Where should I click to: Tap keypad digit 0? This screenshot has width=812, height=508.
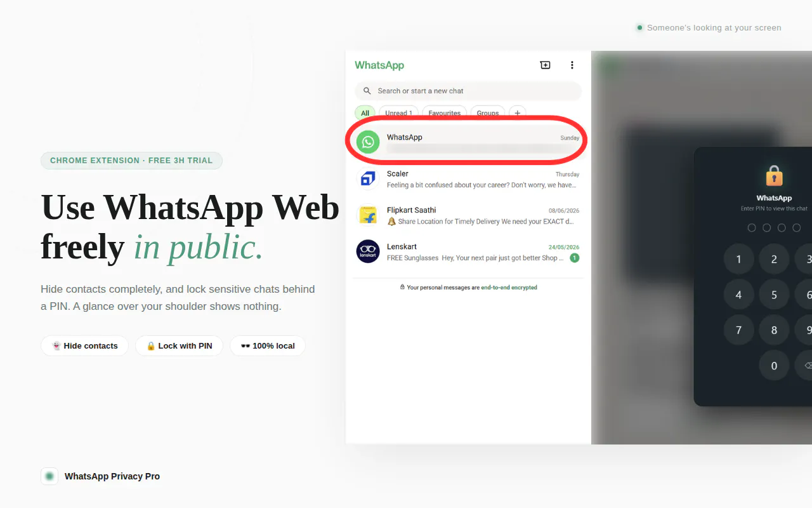(x=774, y=366)
